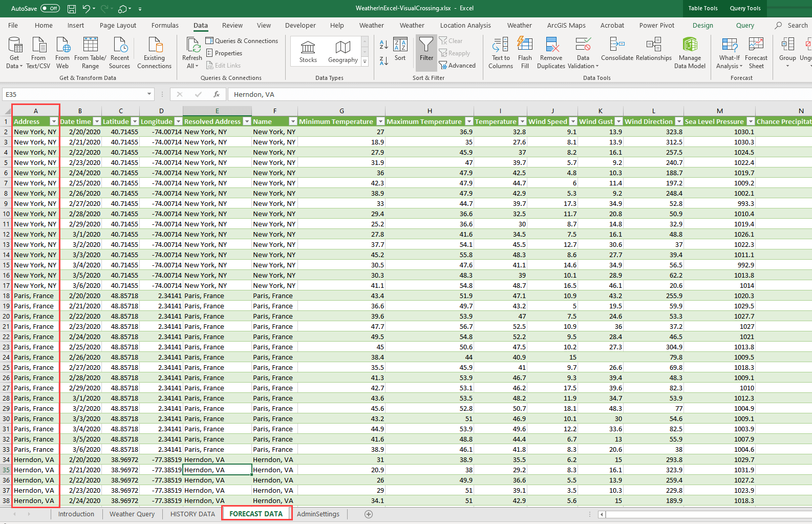Click the formula bar input field
Image resolution: width=812 pixels, height=524 pixels.
(x=512, y=94)
